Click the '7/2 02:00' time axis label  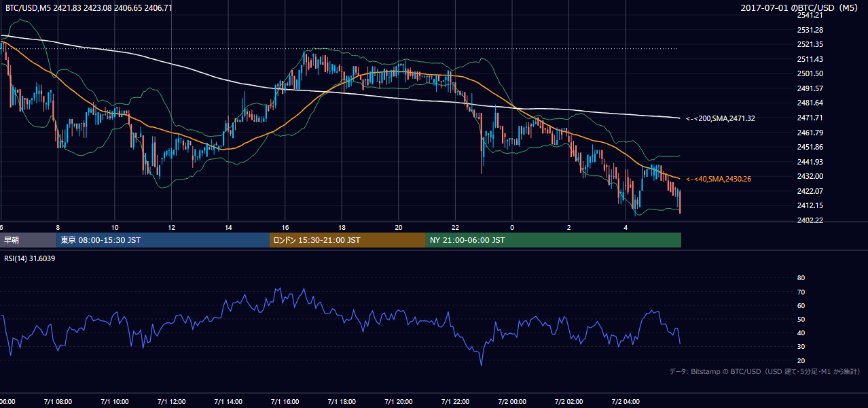pos(569,402)
